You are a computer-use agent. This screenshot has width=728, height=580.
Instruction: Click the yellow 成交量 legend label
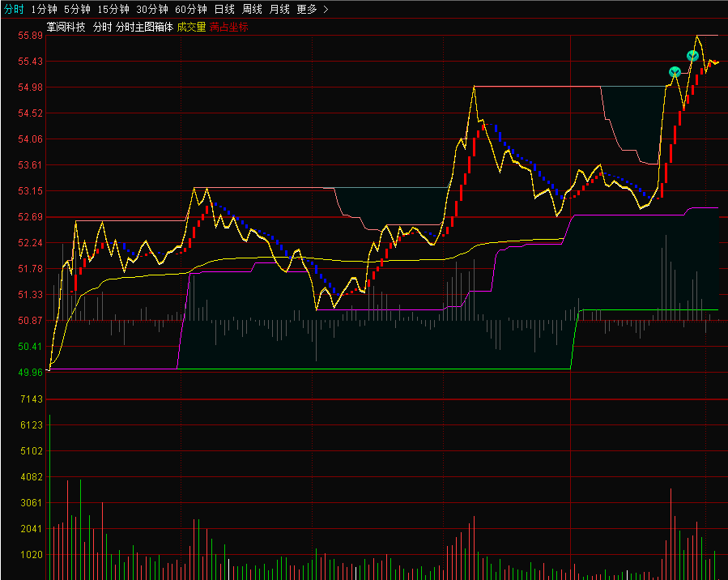coord(191,27)
